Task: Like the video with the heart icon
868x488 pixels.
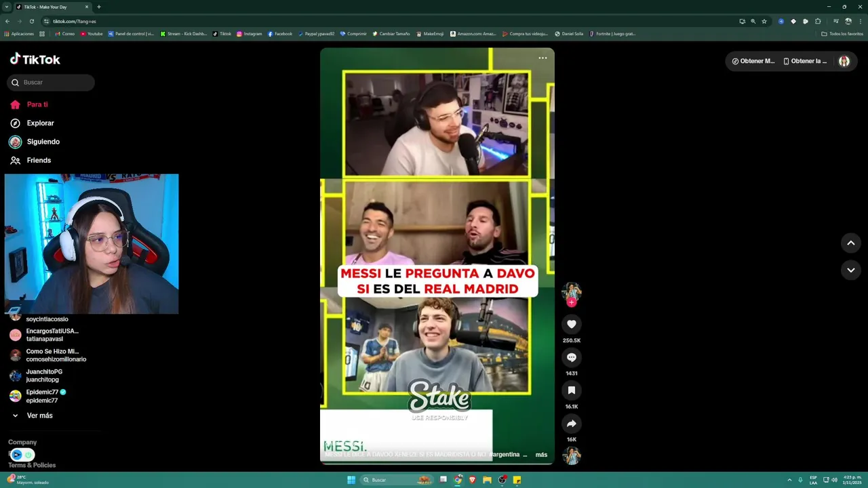Action: click(572, 325)
